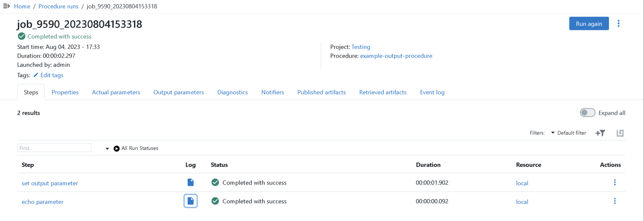This screenshot has width=644, height=221.
Task: Open log file for echo parameter step
Action: click(x=191, y=201)
